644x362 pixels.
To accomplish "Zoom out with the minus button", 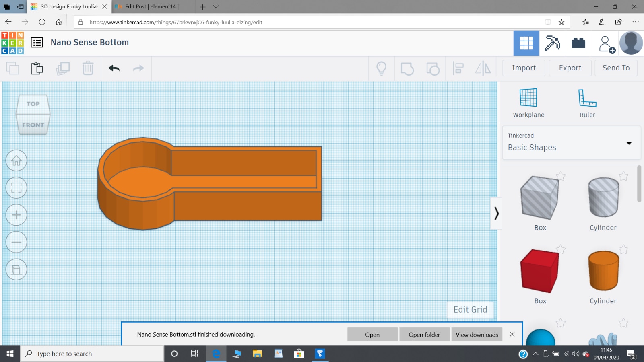I will point(17,242).
